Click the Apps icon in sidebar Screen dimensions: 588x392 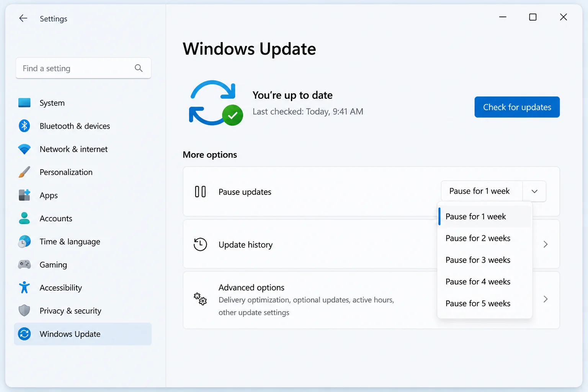click(24, 195)
